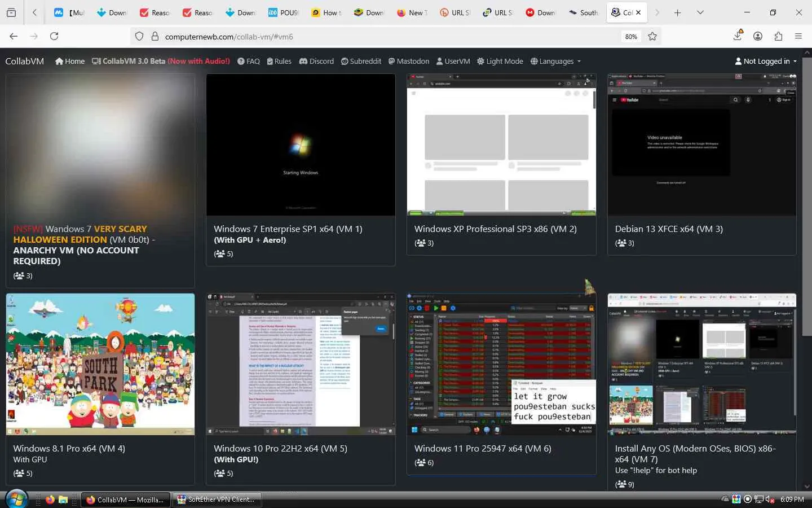Screen dimensions: 812x508
Task: Open the UserVM link
Action: click(453, 61)
